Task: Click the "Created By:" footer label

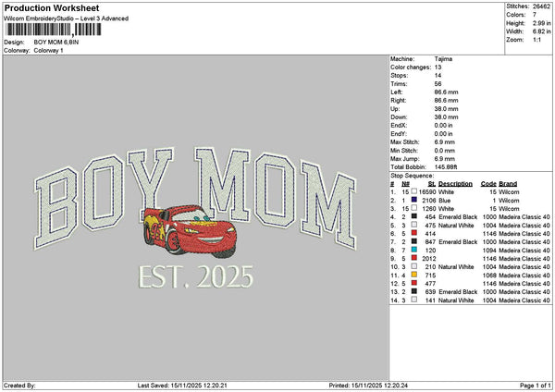Action: [x=19, y=386]
